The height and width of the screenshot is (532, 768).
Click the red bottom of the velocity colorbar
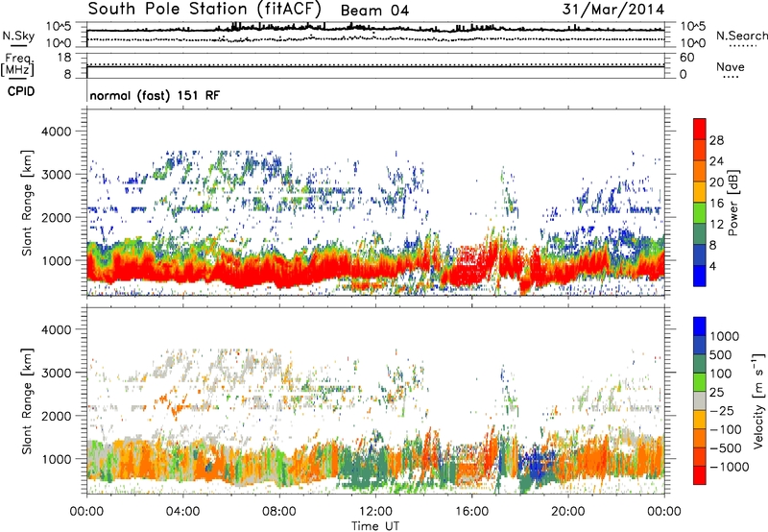(x=700, y=475)
